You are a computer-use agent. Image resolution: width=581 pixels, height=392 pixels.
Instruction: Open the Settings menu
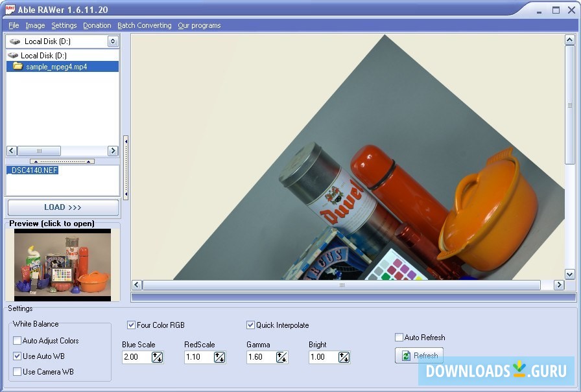pos(64,26)
